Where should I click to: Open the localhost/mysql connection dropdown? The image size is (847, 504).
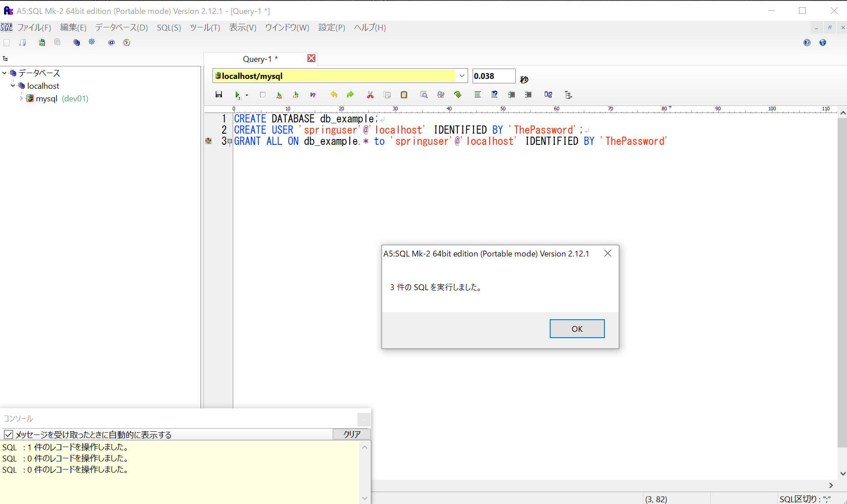tap(461, 76)
